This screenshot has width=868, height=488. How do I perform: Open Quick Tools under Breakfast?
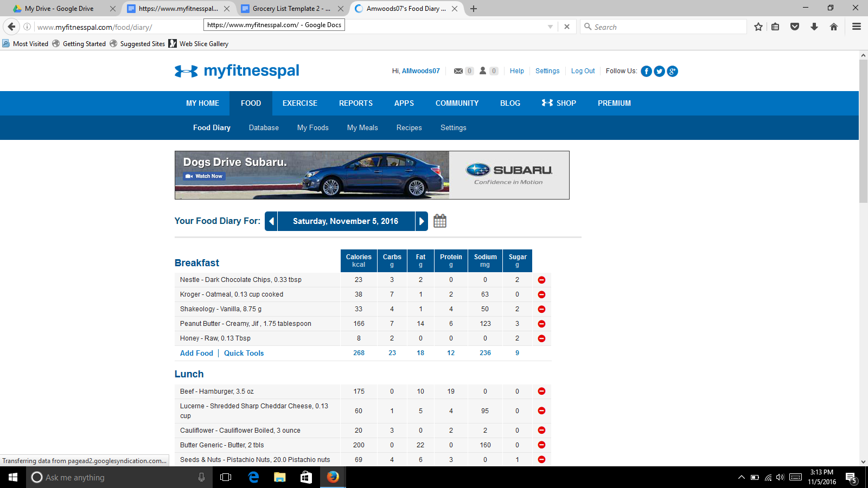pos(244,353)
